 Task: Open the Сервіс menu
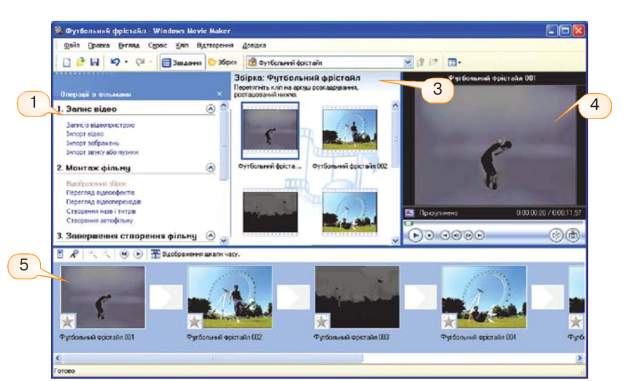click(x=157, y=45)
